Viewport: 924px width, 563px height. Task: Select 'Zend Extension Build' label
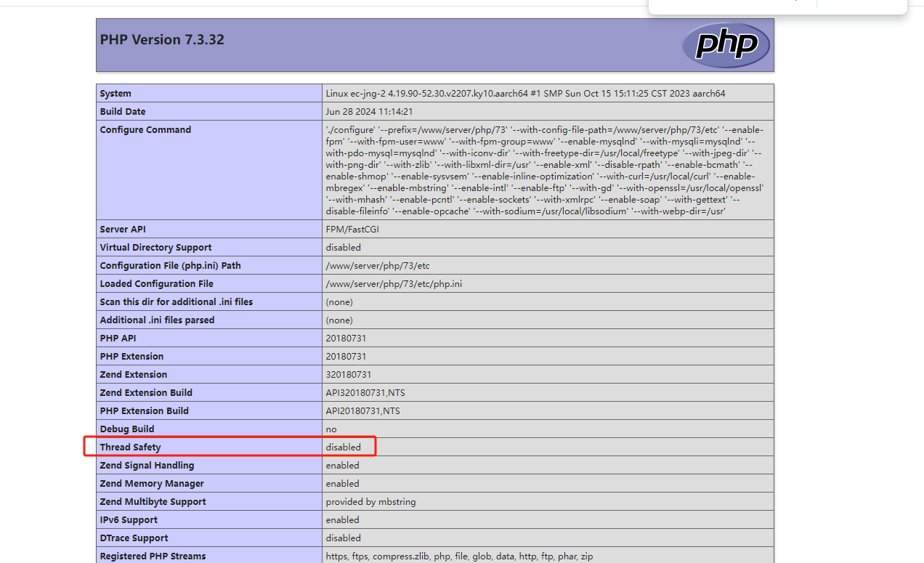pos(146,393)
